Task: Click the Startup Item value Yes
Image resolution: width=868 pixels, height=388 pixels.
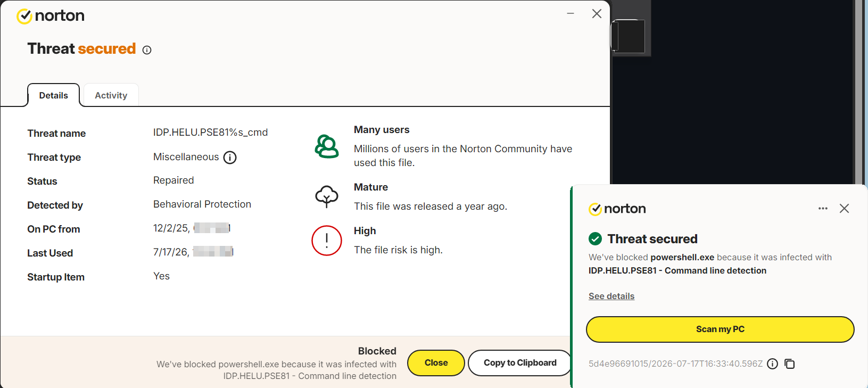Action: click(162, 276)
